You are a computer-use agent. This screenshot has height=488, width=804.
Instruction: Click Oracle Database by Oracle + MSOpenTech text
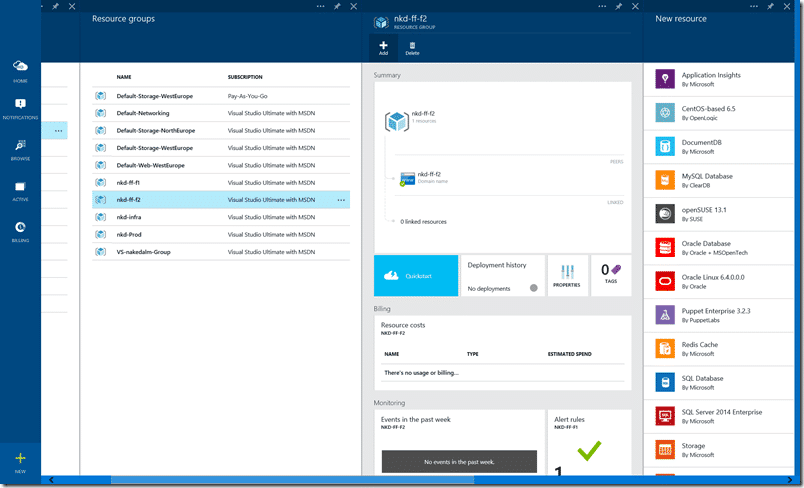point(714,248)
